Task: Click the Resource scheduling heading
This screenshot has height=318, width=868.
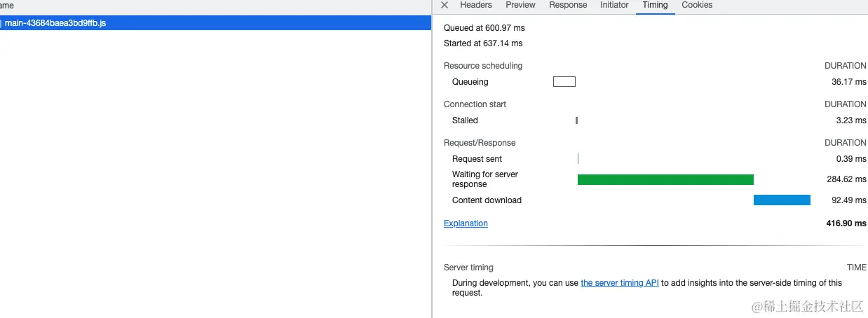Action: click(x=483, y=66)
